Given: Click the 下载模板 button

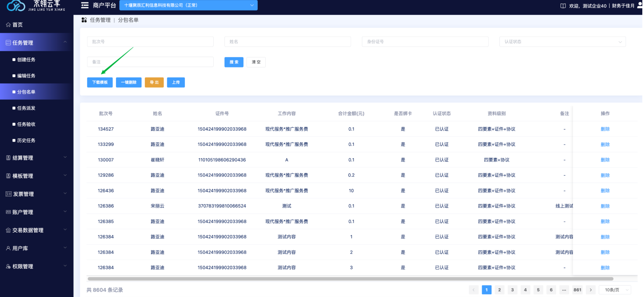Looking at the screenshot, I should (100, 82).
